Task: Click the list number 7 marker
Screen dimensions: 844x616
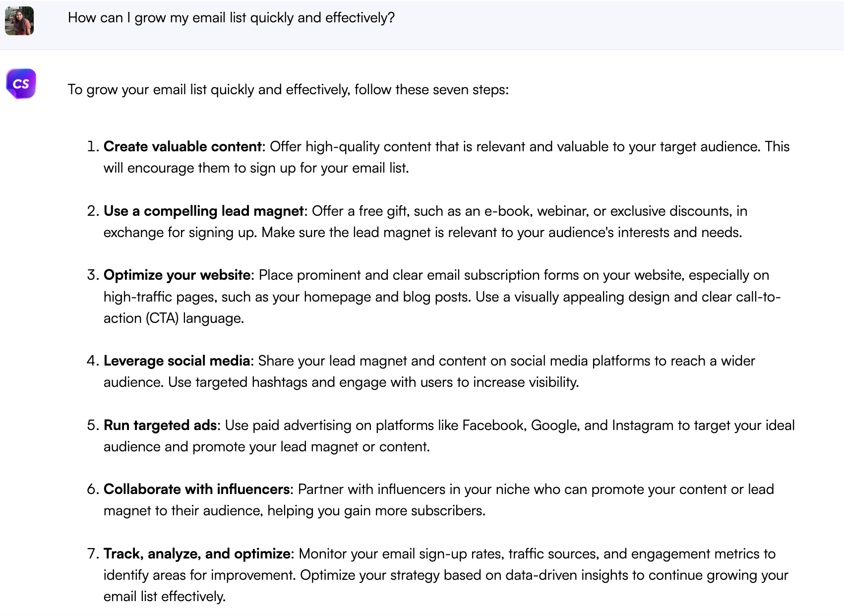Action: [x=93, y=554]
